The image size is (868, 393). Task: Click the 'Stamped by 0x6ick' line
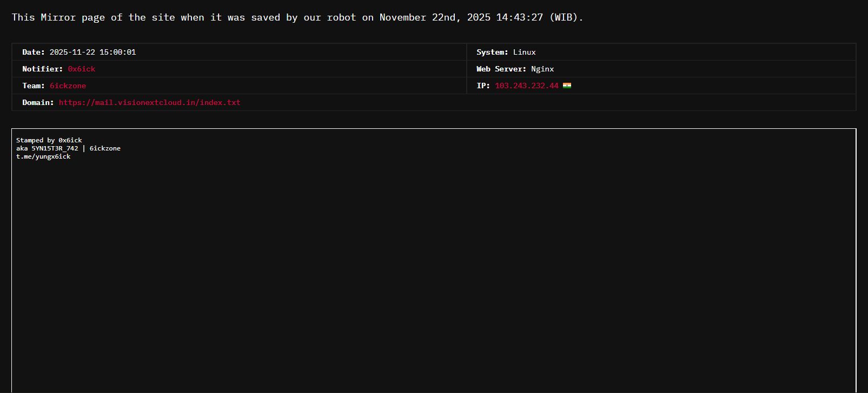tap(49, 140)
